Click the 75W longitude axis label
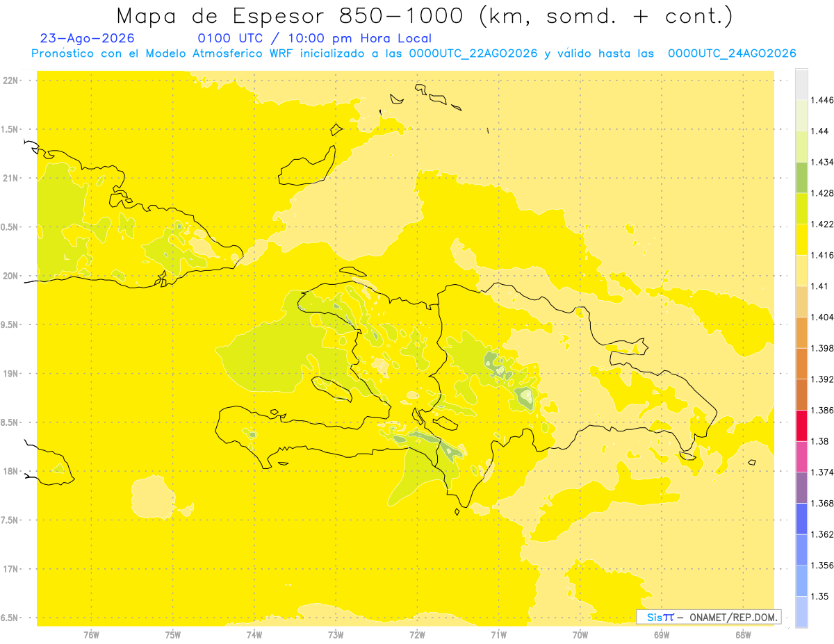The image size is (834, 644). tap(173, 635)
